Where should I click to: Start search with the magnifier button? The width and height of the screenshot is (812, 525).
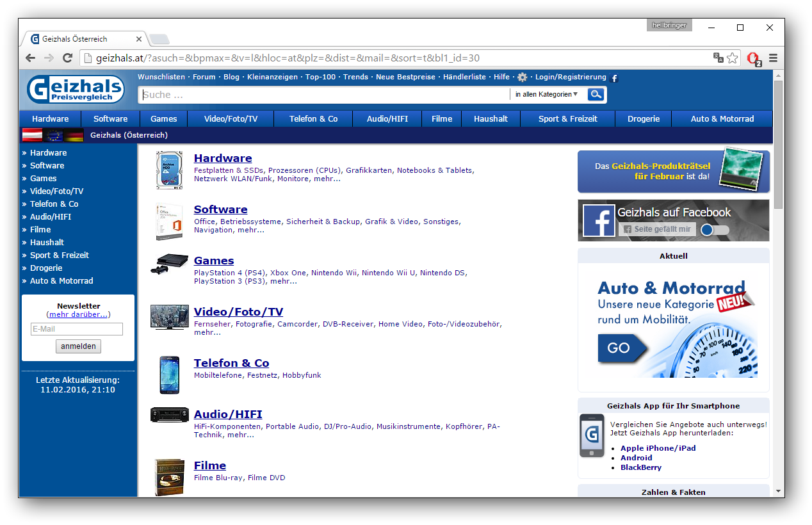[x=596, y=95]
